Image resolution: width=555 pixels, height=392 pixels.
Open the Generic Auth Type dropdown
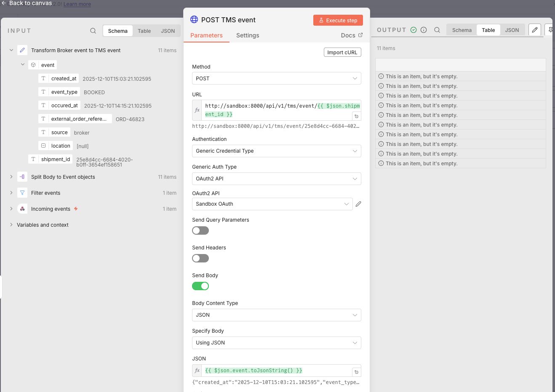pos(276,179)
